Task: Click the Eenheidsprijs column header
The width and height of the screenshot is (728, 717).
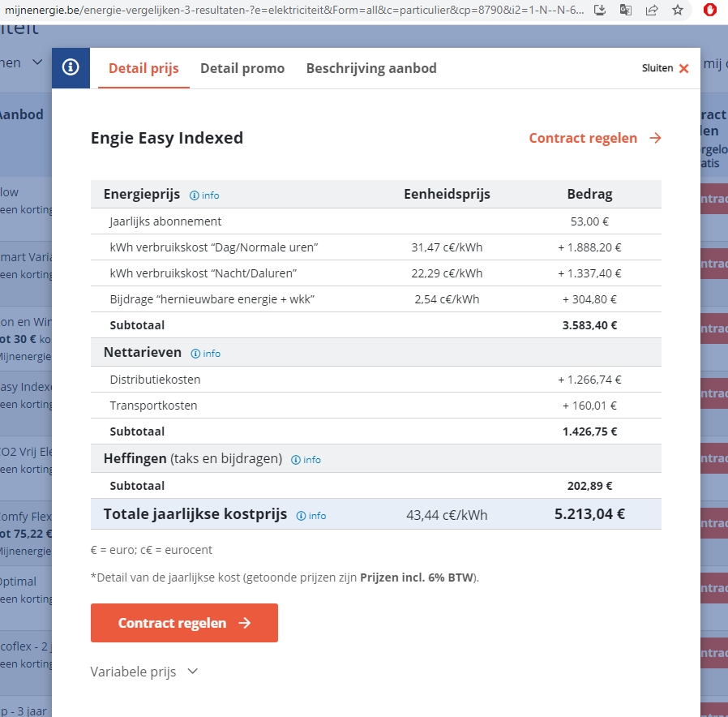Action: [x=447, y=194]
